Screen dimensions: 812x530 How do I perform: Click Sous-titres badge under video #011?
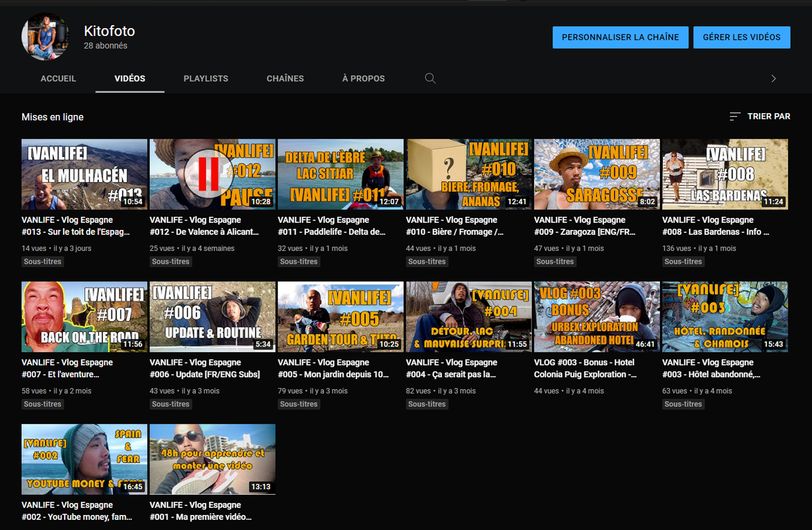coord(299,262)
